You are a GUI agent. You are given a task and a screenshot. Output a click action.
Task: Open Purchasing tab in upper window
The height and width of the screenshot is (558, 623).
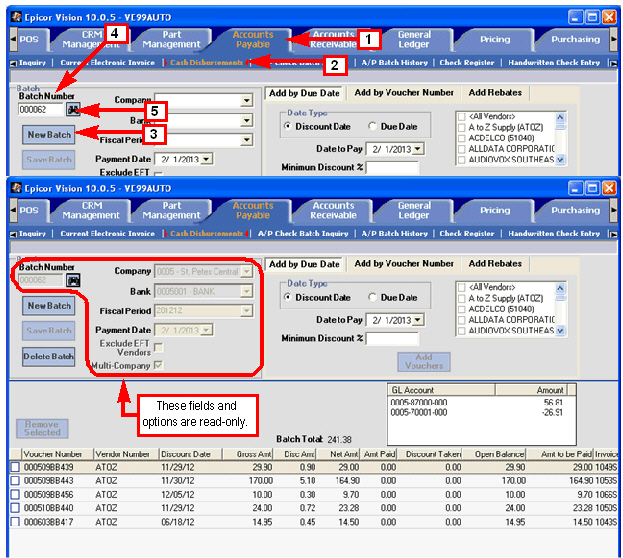pyautogui.click(x=575, y=39)
